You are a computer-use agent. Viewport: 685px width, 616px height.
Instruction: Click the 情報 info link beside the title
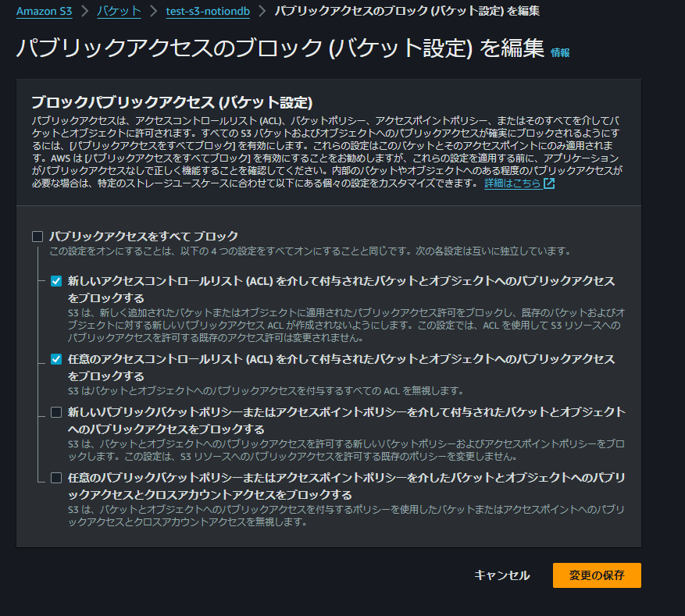point(560,53)
